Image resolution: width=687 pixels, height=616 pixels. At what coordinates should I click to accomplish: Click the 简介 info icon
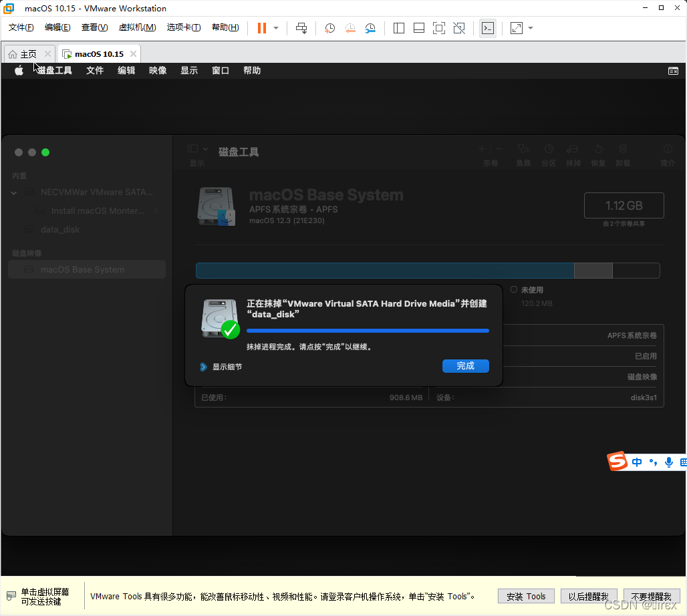point(668,149)
